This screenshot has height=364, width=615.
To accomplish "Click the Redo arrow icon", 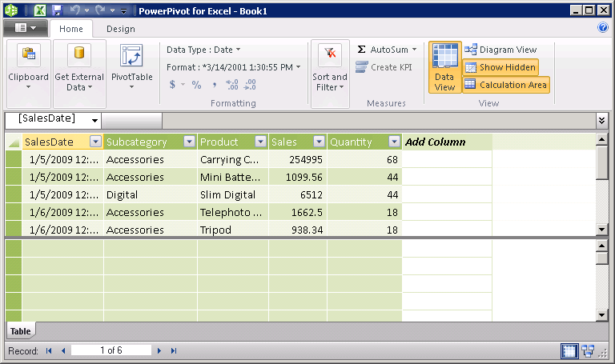I will coord(100,10).
